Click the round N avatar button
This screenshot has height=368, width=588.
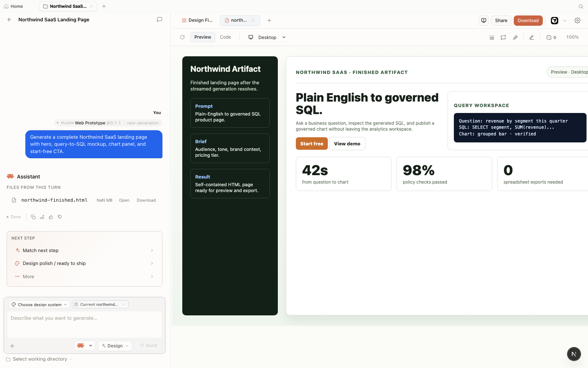574,354
